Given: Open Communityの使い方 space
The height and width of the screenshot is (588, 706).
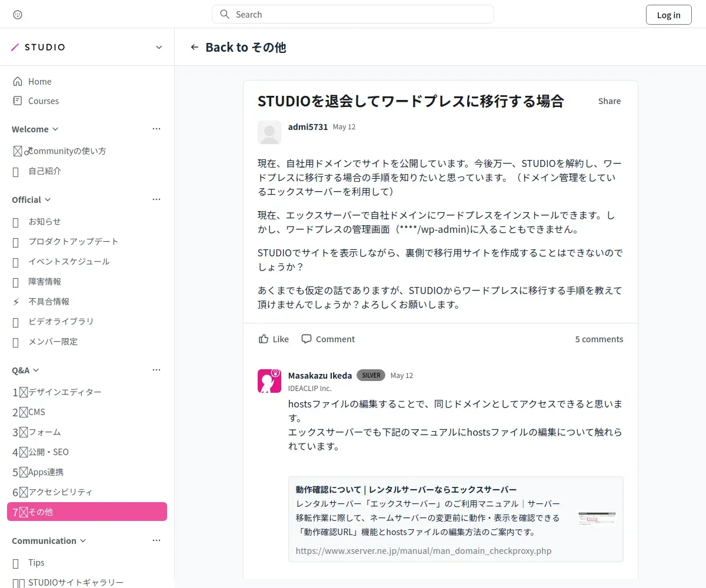Looking at the screenshot, I should point(87,151).
